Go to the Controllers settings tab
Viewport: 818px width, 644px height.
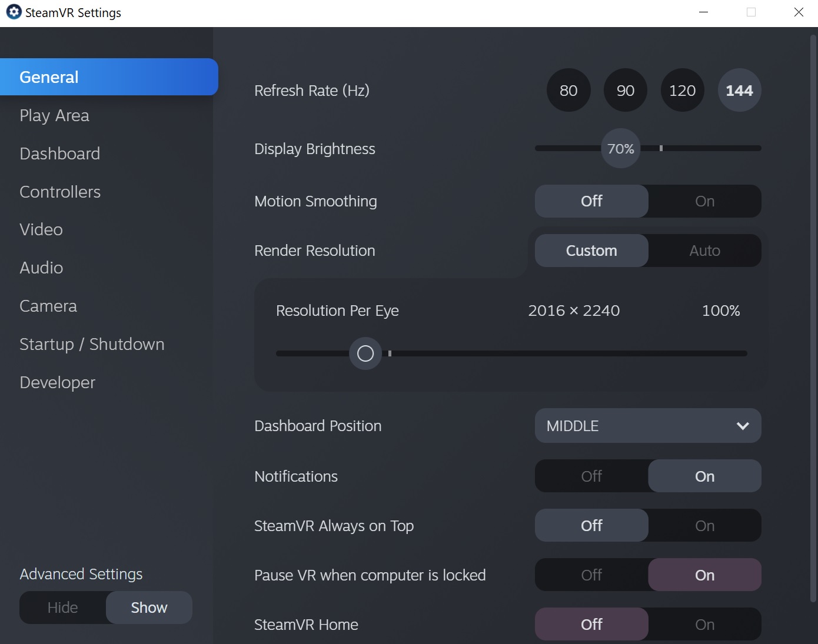coord(60,192)
